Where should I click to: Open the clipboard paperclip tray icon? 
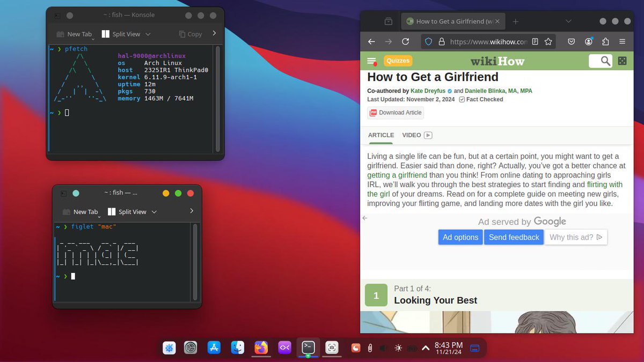370,348
